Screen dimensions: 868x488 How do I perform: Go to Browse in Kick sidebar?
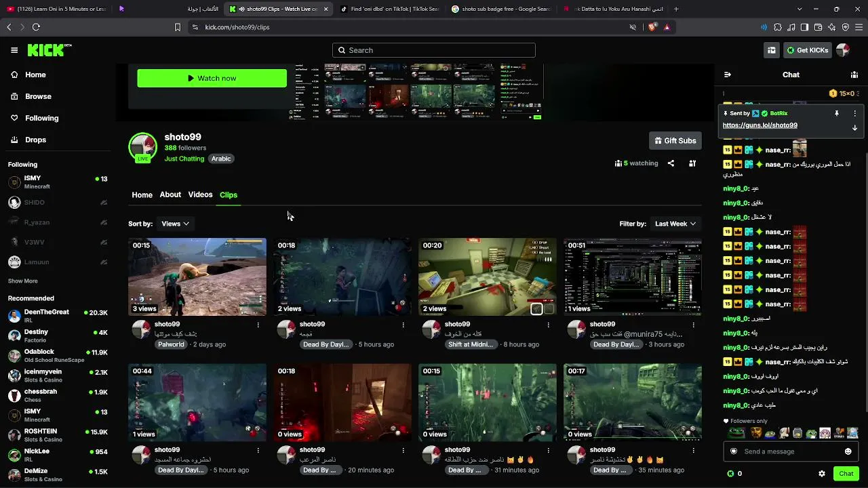[x=38, y=96]
